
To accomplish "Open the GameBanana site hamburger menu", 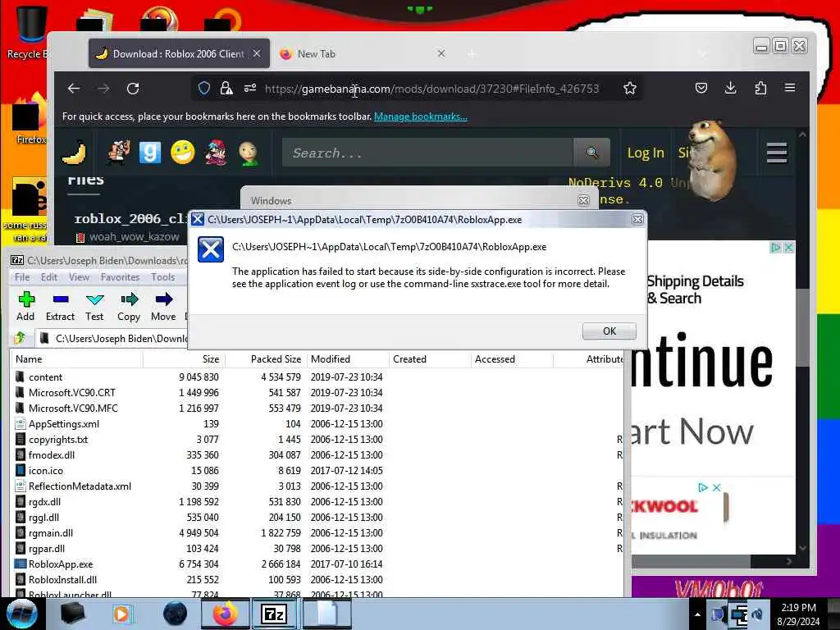I will tap(776, 153).
